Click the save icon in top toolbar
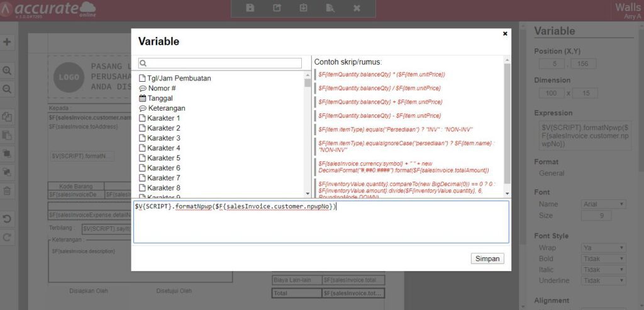644x310 pixels. click(x=250, y=8)
